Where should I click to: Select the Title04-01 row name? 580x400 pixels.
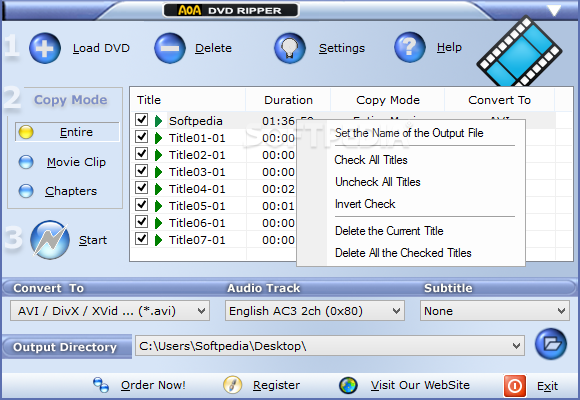pos(197,189)
